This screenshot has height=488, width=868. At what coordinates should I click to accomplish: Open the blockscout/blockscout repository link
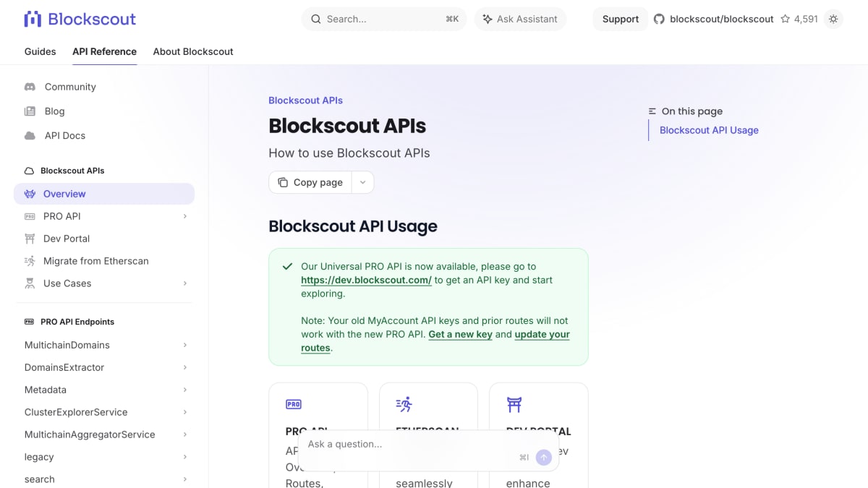722,19
